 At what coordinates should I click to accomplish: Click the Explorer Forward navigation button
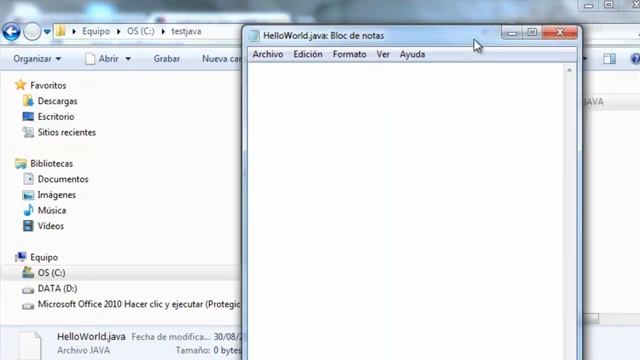[32, 31]
